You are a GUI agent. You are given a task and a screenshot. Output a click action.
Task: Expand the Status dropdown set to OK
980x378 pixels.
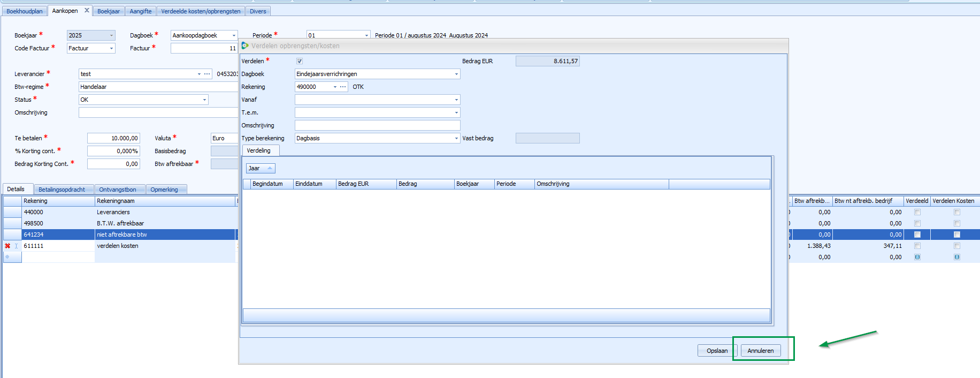tap(204, 100)
